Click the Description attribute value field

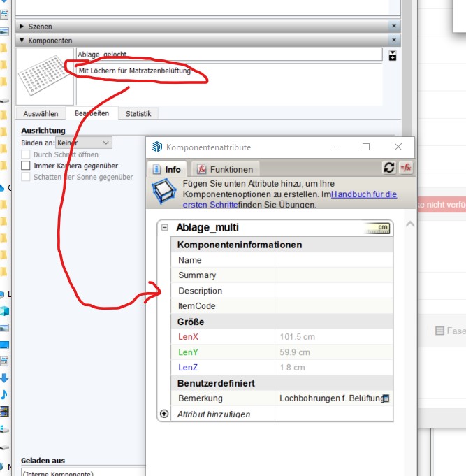click(333, 291)
